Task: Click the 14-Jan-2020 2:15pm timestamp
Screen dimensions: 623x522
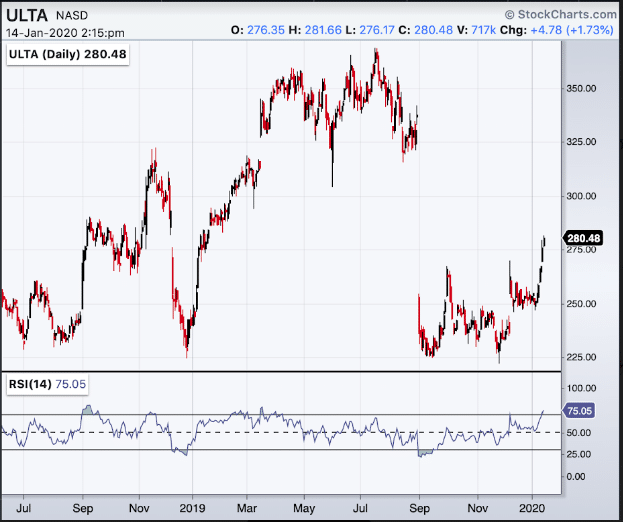Action: (65, 33)
